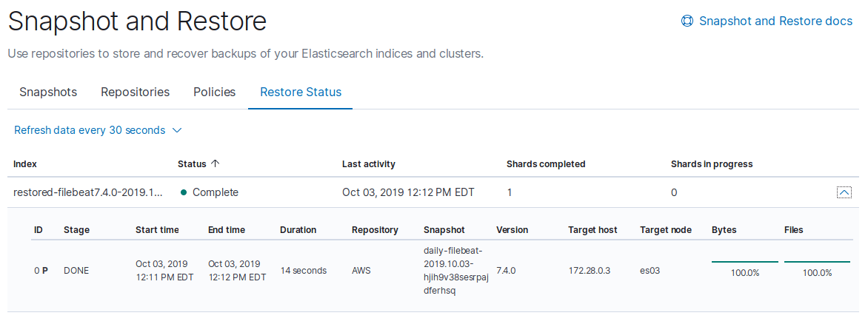Open the Repositories tab

coord(135,92)
